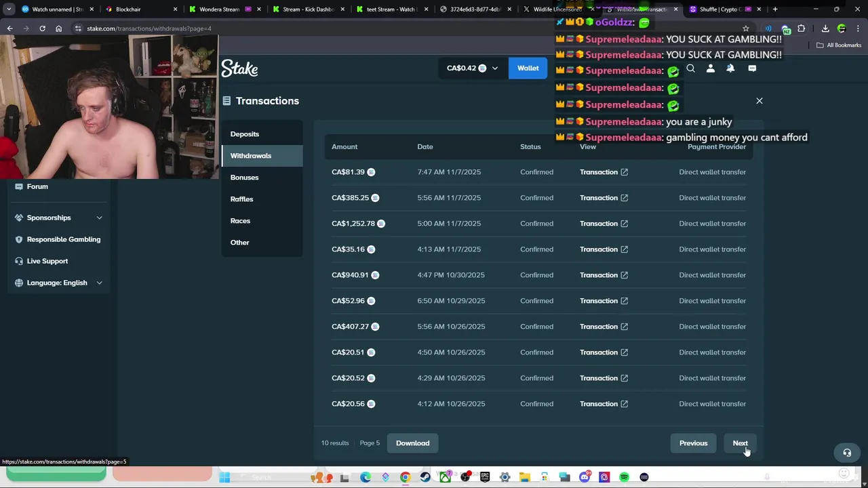Switch to Stream - Kick Dashboard tab
The image size is (868, 488).
(x=308, y=9)
